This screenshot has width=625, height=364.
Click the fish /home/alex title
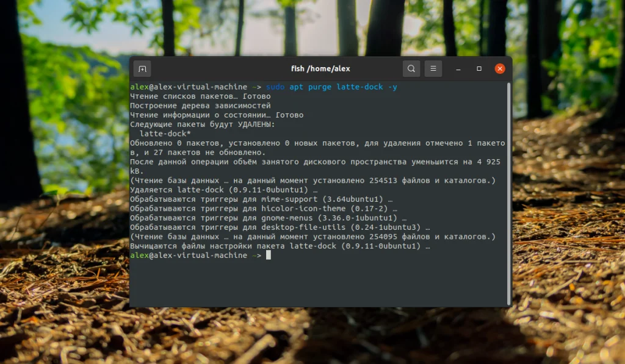320,68
